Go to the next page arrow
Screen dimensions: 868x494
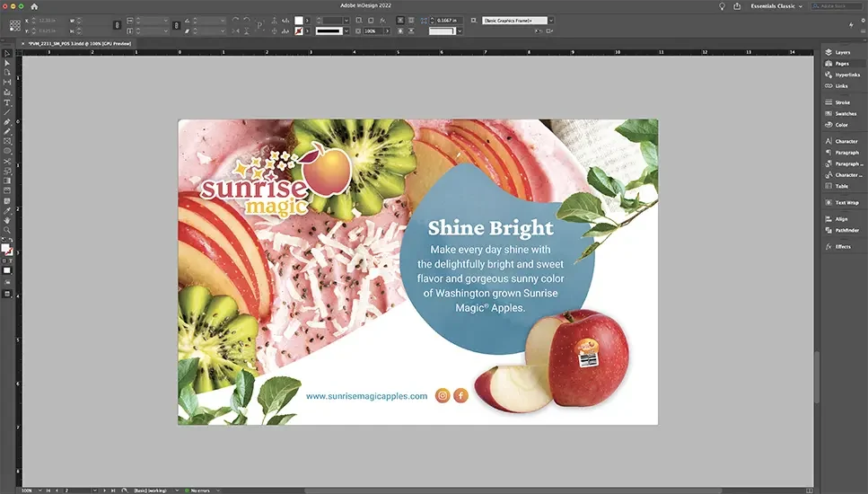tap(105, 490)
